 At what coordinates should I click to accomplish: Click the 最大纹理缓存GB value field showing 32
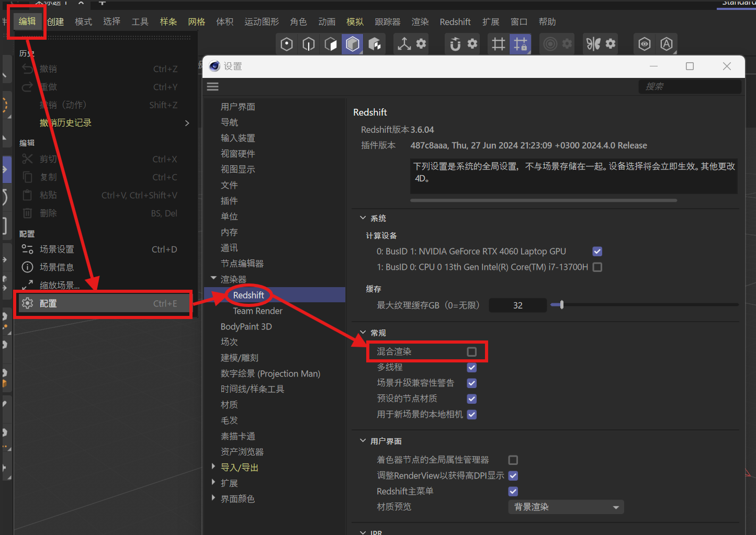pos(517,305)
